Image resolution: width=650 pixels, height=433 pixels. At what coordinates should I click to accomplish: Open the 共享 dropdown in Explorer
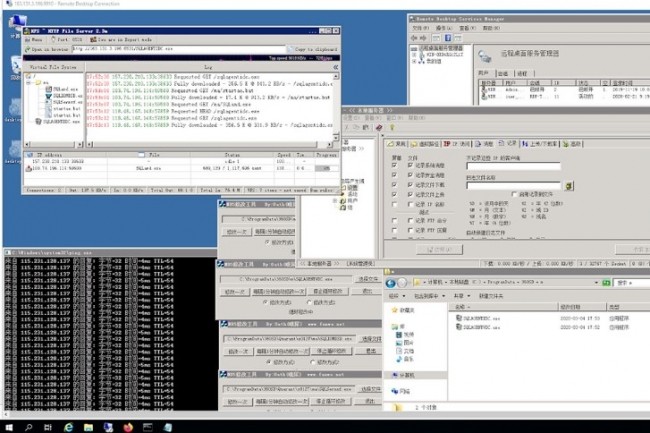click(x=461, y=296)
